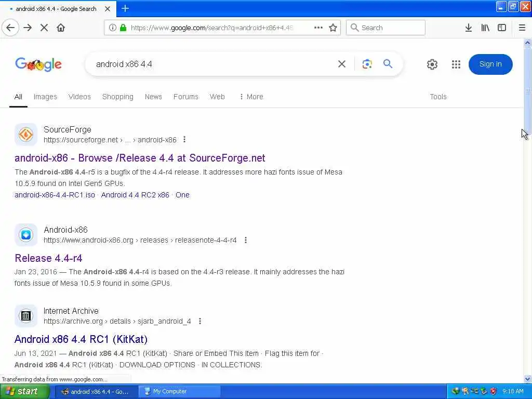Open the Firefox home page
This screenshot has height=399, width=532.
(x=61, y=28)
